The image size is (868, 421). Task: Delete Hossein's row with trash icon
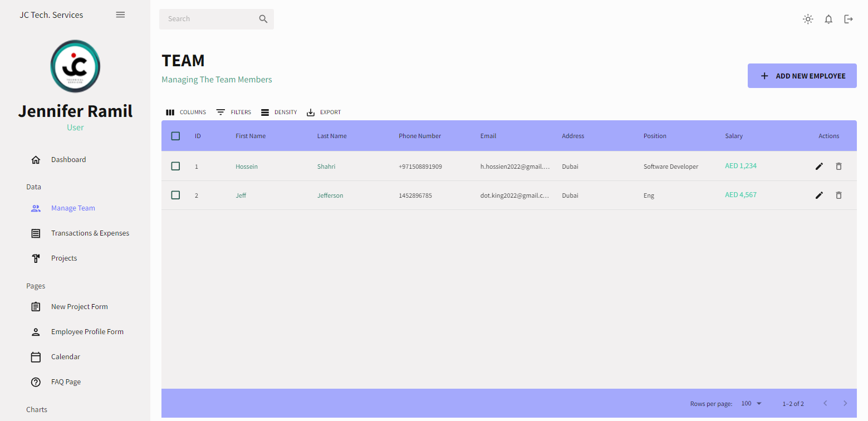[x=838, y=166]
